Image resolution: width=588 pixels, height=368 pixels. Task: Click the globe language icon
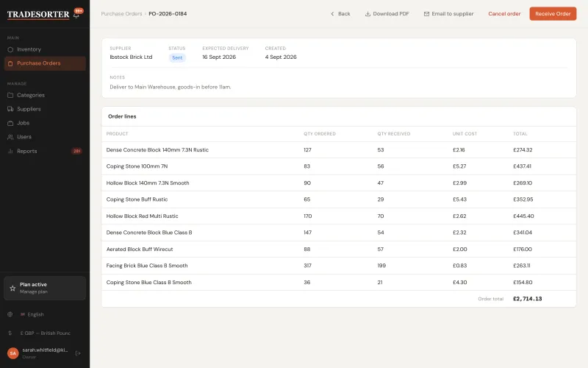(10, 314)
